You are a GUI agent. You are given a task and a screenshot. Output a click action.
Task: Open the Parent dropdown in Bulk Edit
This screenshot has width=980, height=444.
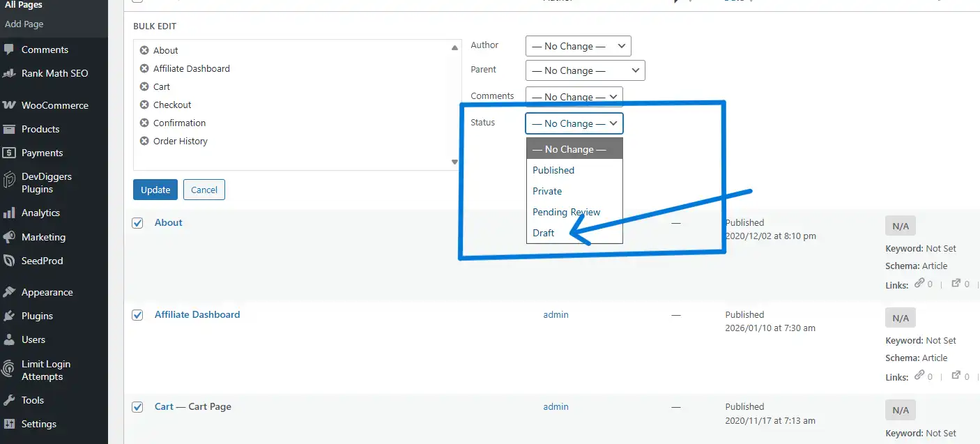[585, 70]
